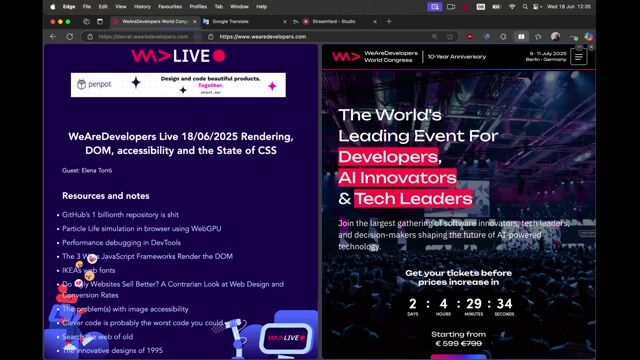This screenshot has width=640, height=360.
Task: Open GitHub's 1 billionth repository link
Action: tap(120, 215)
